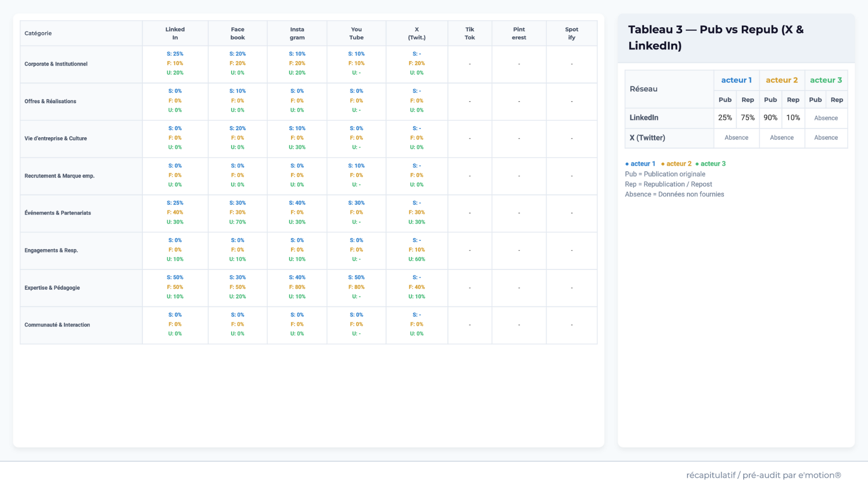Viewport: 868px width, 488px height.
Task: Click the LinkedIn row in Tableau 3
Action: [644, 117]
